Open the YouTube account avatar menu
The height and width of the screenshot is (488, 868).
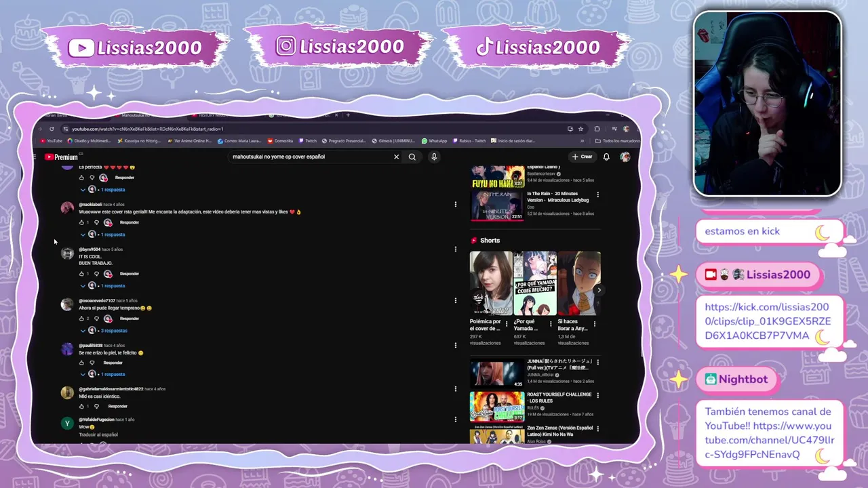click(x=625, y=157)
